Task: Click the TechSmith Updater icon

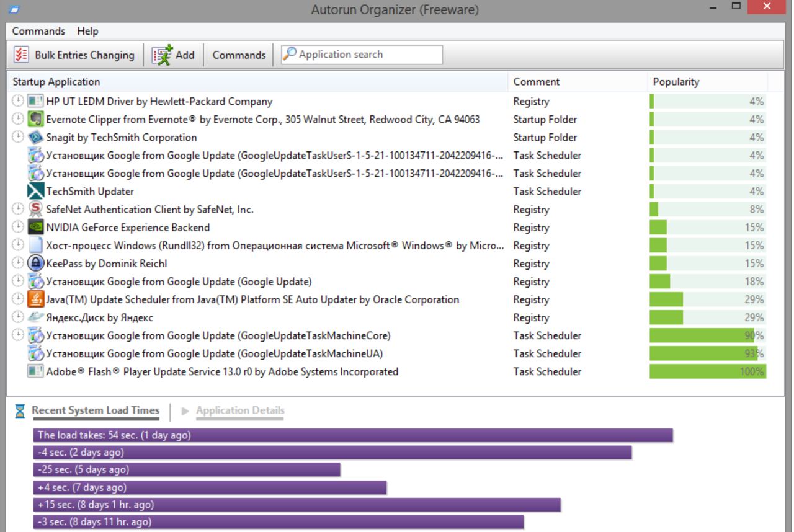Action: tap(36, 192)
